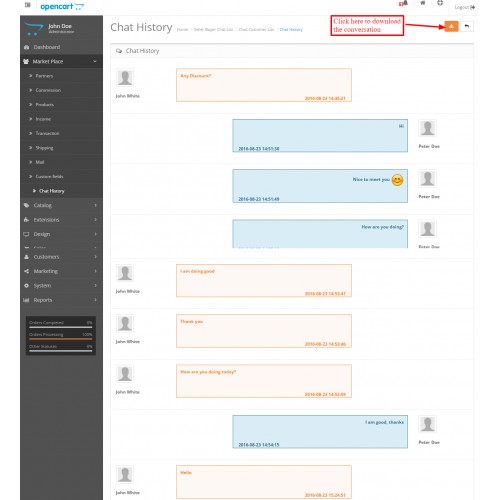Expand the Design menu
Image resolution: width=500 pixels, height=500 pixels.
(61, 234)
